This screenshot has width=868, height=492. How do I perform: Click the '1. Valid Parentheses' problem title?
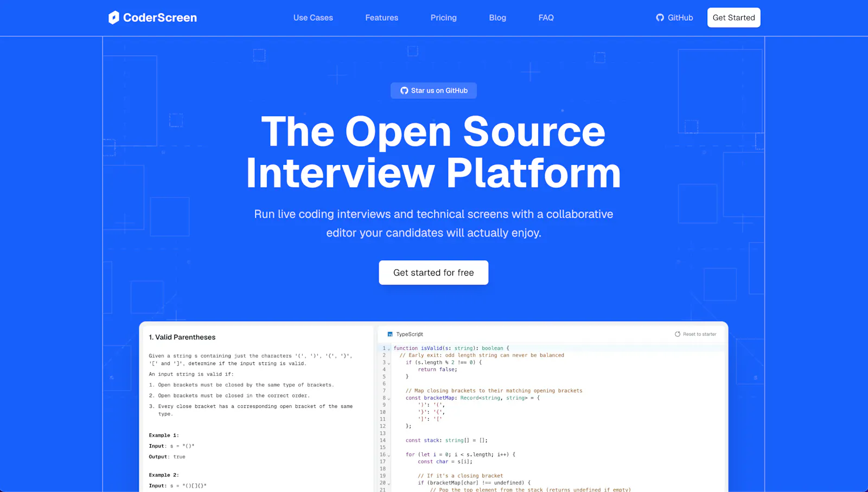click(x=182, y=337)
